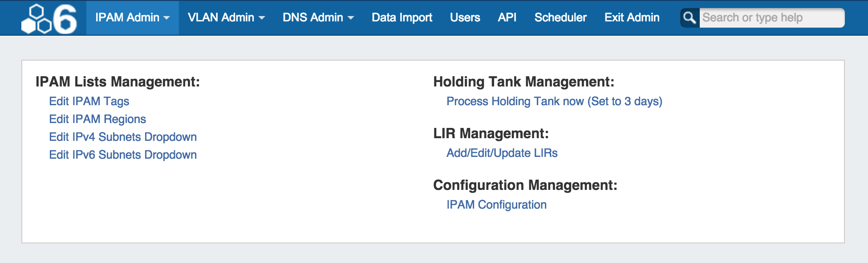Click the 6connect hexagon logo
This screenshot has width=868, height=263.
pos(49,19)
